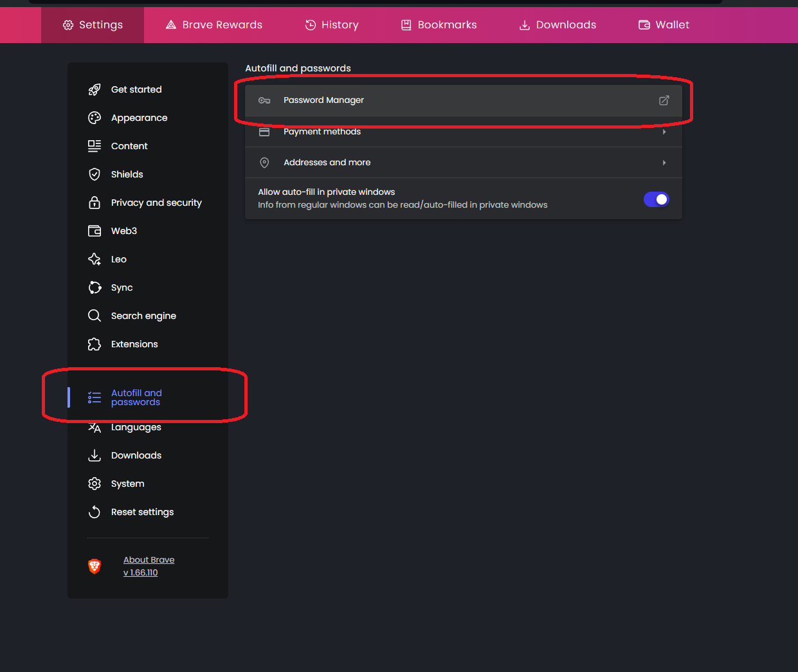Click the Languages translate icon
Image resolution: width=798 pixels, height=672 pixels.
click(95, 427)
